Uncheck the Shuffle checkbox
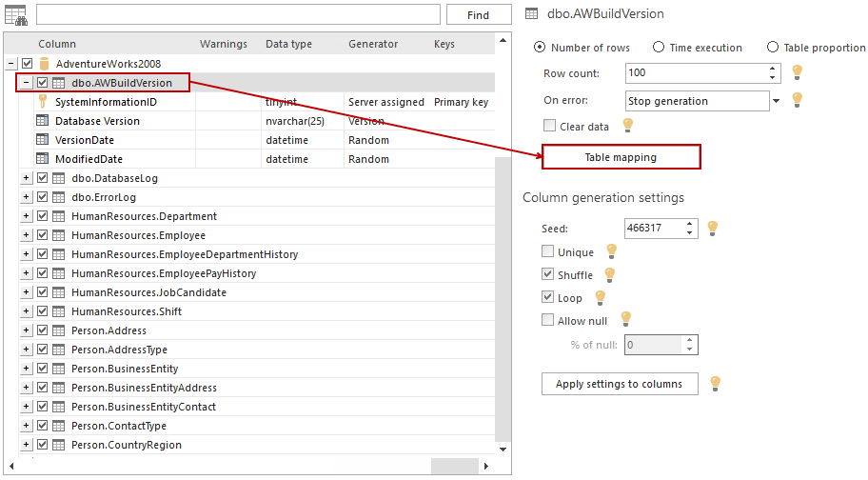Viewport: 868px width, 480px height. pyautogui.click(x=547, y=274)
